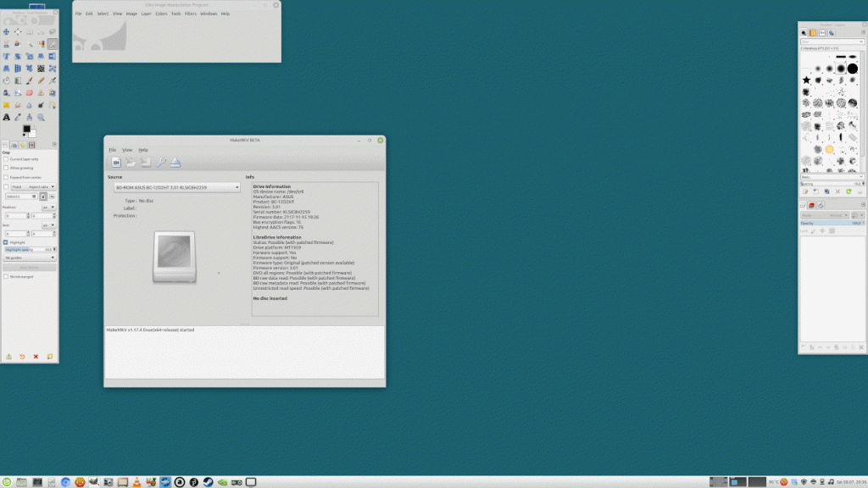Expand the No guides dropdown
The image size is (868, 488).
point(30,258)
